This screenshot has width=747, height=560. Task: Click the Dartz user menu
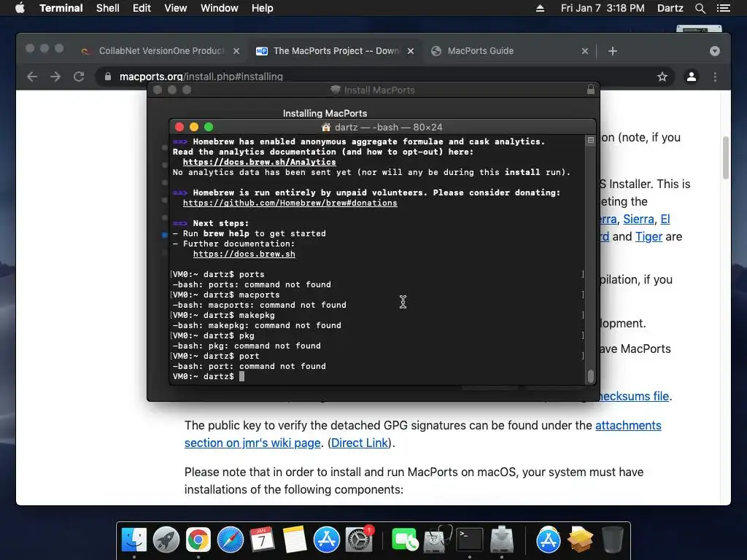(670, 8)
